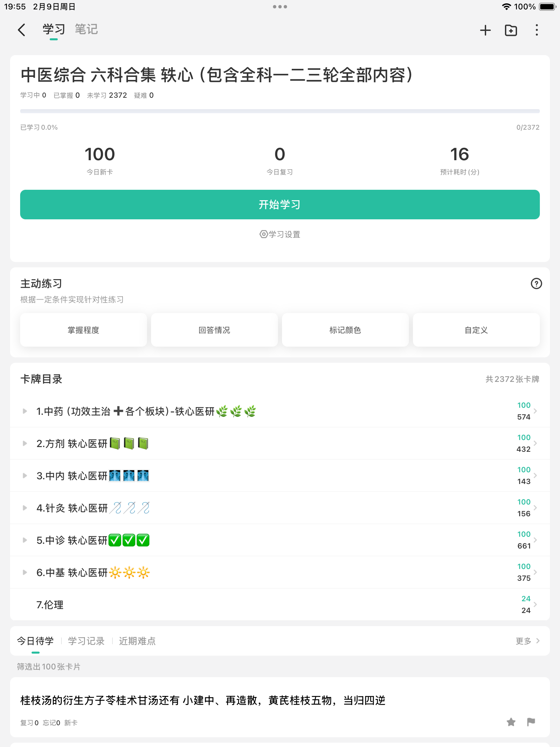Viewport: 560px width, 747px height.
Task: Open the help icon in 主动练习
Action: point(536,283)
